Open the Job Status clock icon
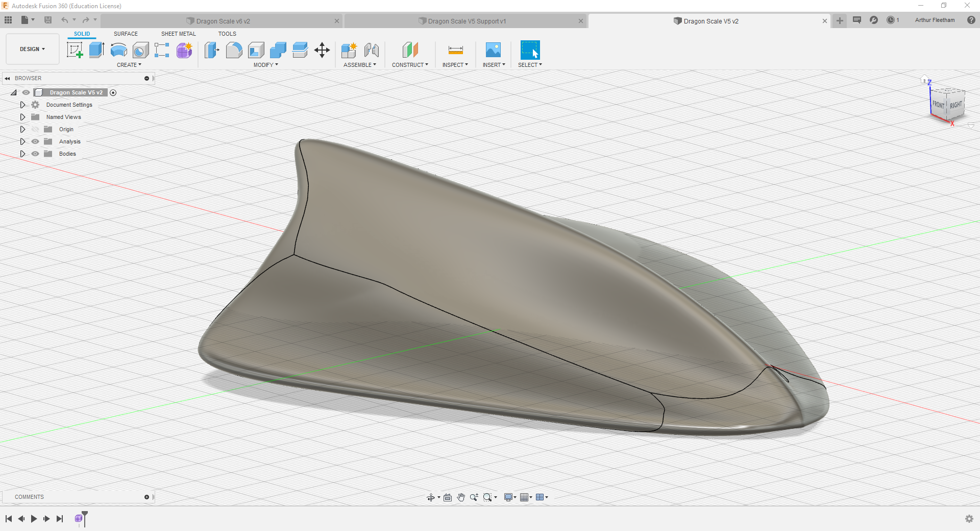 coord(891,20)
